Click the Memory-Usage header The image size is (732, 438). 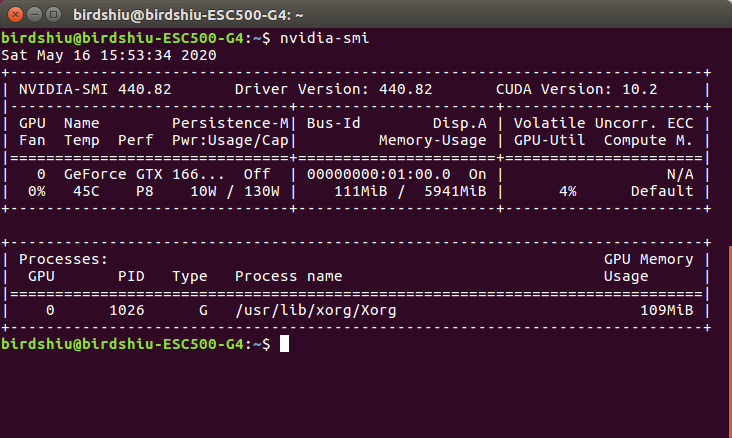tap(432, 140)
